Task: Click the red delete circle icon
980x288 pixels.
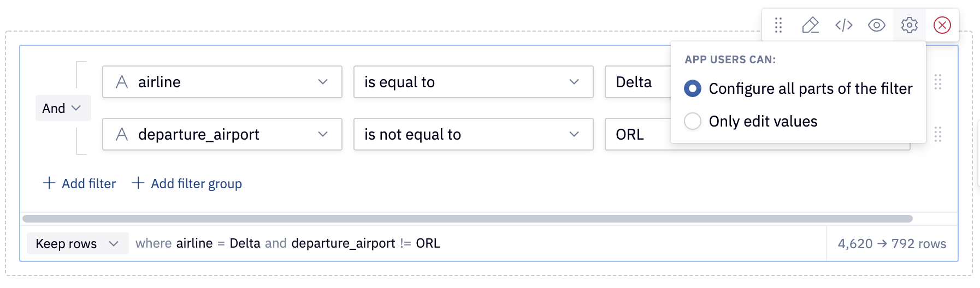Action: point(942,25)
